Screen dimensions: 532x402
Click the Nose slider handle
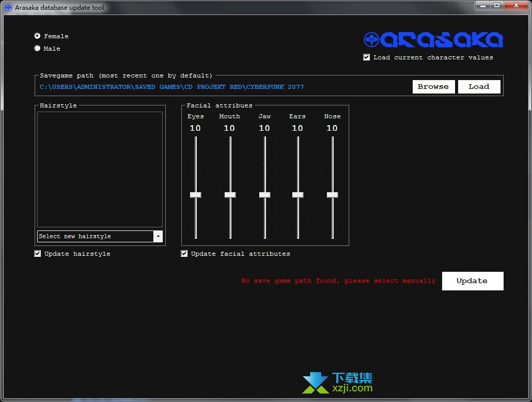click(333, 195)
